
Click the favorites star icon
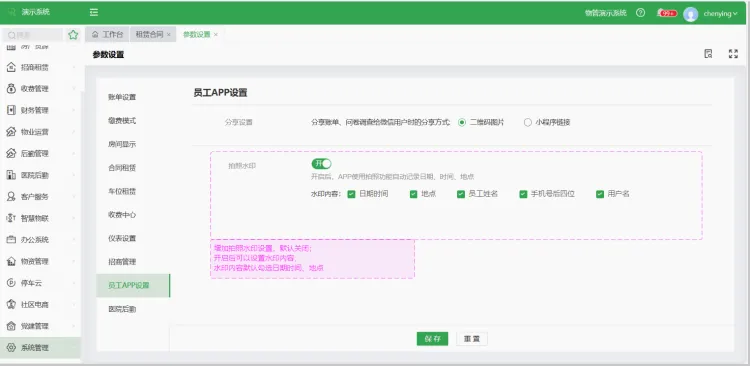click(x=73, y=35)
